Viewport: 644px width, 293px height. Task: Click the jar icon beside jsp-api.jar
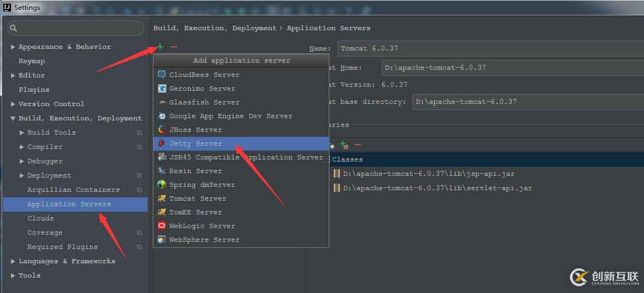[x=337, y=174]
